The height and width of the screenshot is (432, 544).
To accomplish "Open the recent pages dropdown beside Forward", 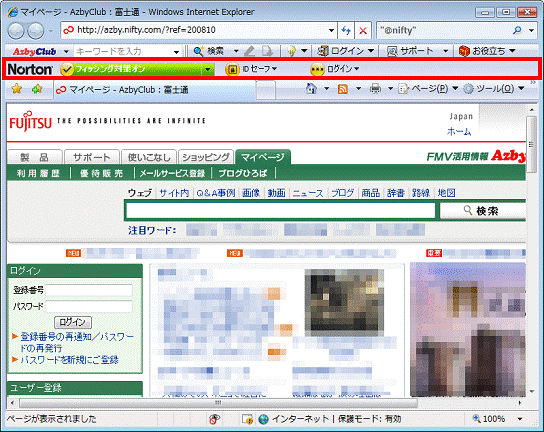I will tap(51, 31).
